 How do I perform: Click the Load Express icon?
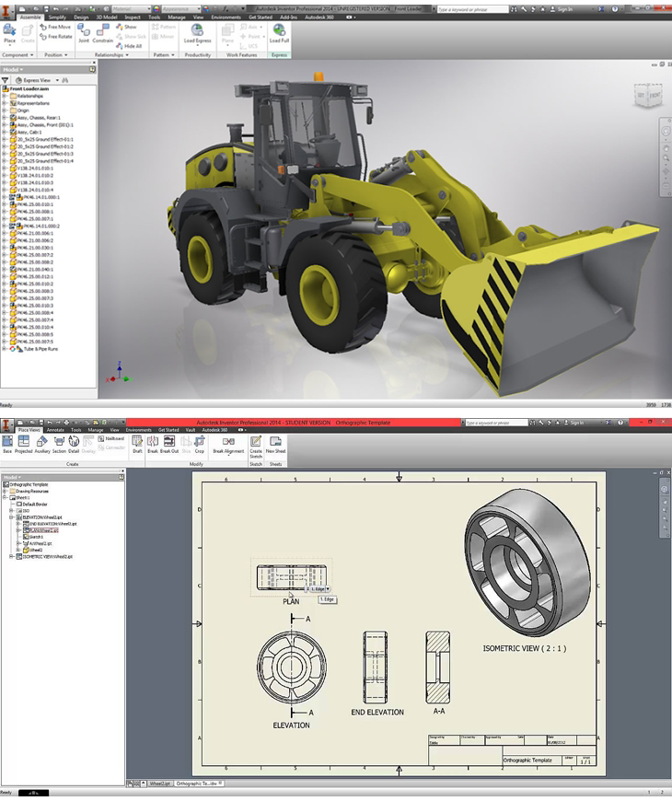coord(197,33)
